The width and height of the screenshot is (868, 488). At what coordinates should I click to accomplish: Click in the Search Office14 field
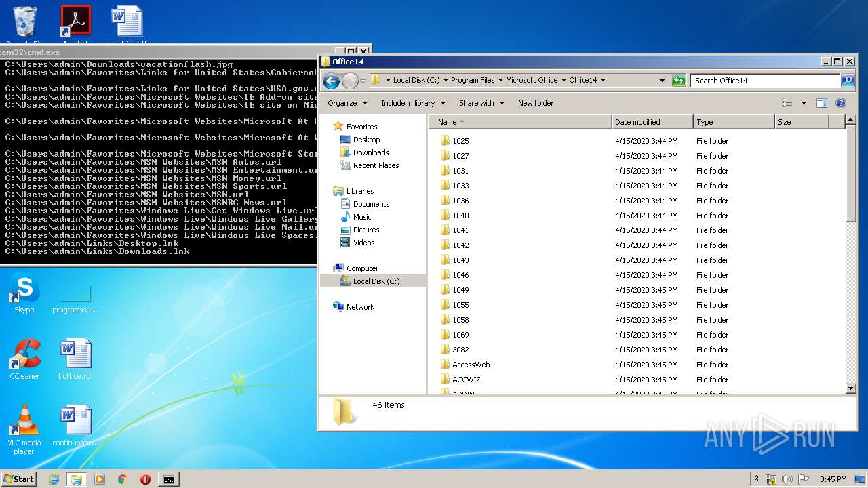[x=766, y=81]
